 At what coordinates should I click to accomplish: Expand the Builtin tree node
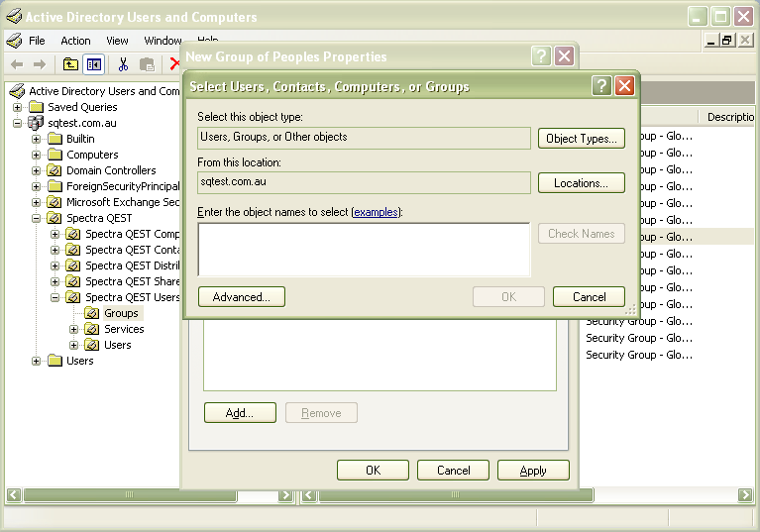37,139
